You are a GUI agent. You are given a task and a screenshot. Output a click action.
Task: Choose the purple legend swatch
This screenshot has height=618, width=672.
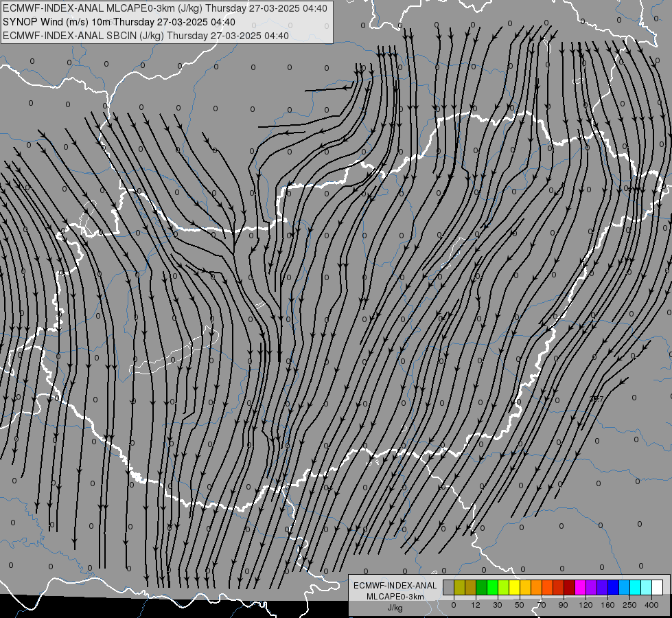[x=592, y=588]
